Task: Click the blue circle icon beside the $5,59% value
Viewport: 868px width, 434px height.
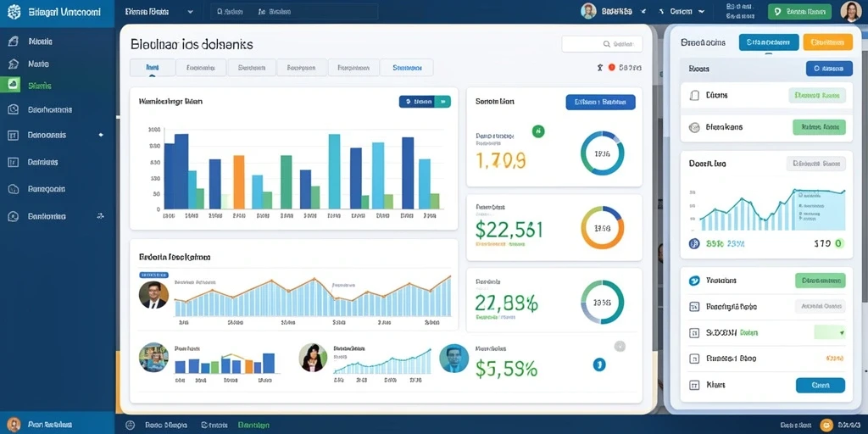Action: tap(599, 364)
